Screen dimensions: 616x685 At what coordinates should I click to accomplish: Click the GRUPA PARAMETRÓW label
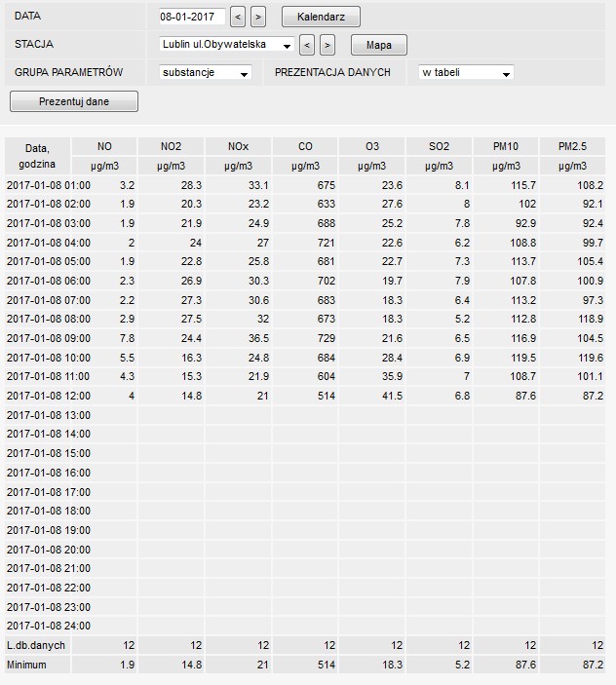pyautogui.click(x=68, y=72)
